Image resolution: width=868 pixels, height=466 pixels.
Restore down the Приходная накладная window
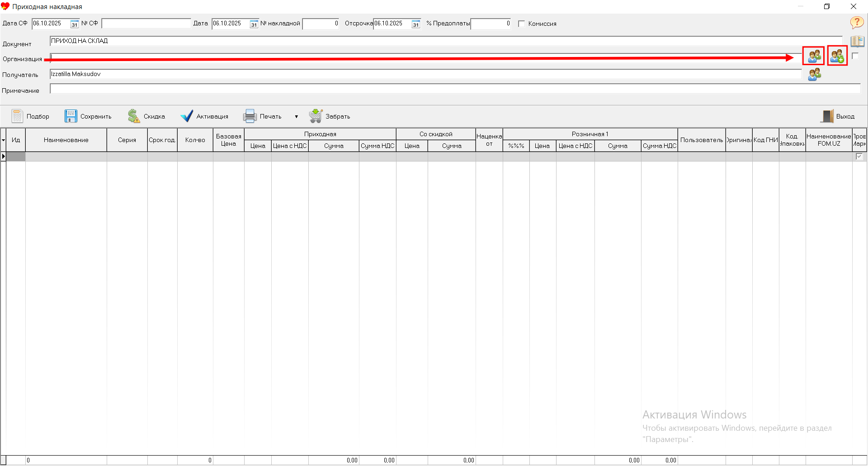(x=827, y=6)
